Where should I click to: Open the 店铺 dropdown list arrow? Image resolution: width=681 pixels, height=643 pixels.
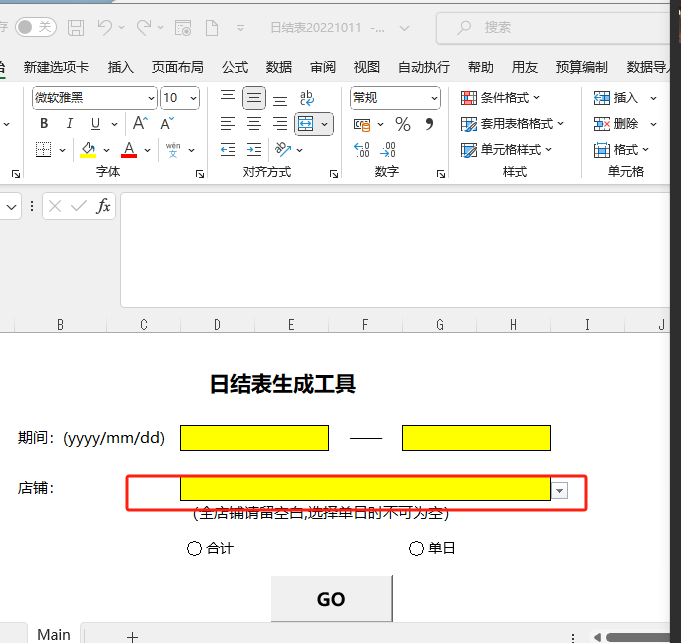[560, 490]
